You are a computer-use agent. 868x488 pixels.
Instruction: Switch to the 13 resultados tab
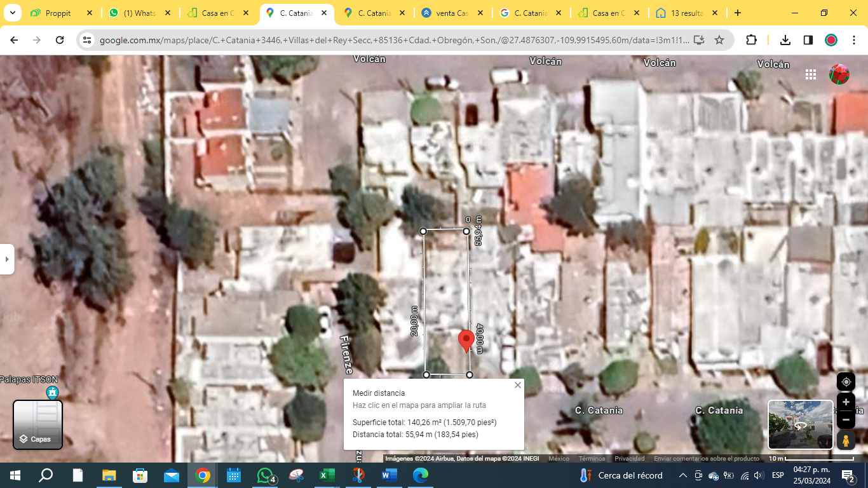(687, 13)
